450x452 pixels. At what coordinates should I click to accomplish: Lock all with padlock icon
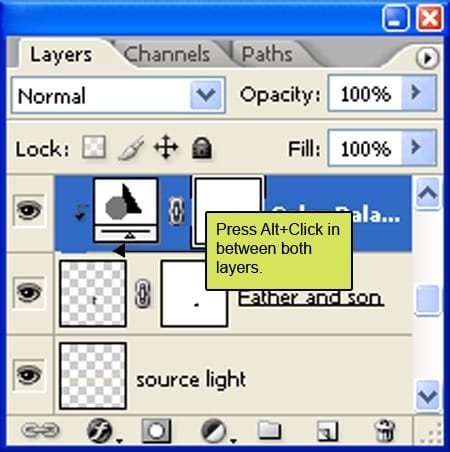[x=202, y=147]
